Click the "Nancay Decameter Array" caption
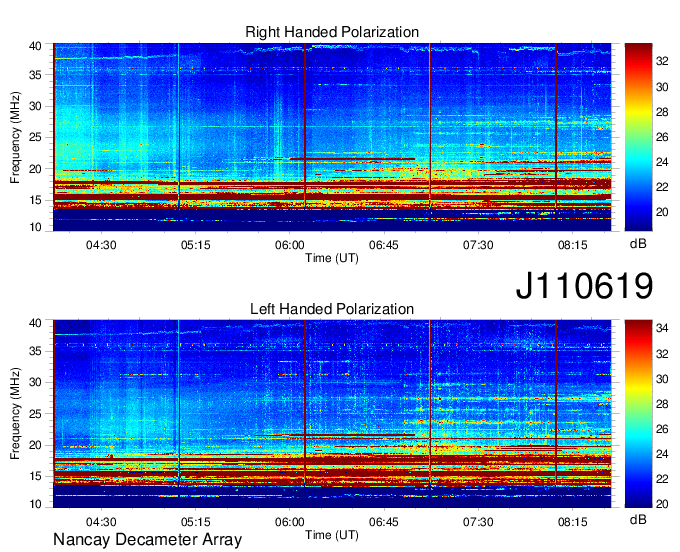The height and width of the screenshot is (552, 680). (x=147, y=539)
